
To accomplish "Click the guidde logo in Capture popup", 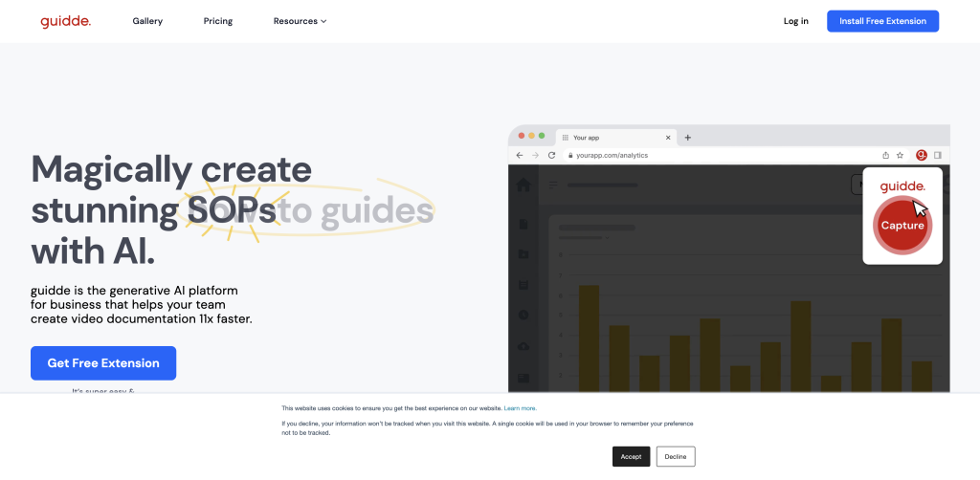I will click(x=902, y=186).
